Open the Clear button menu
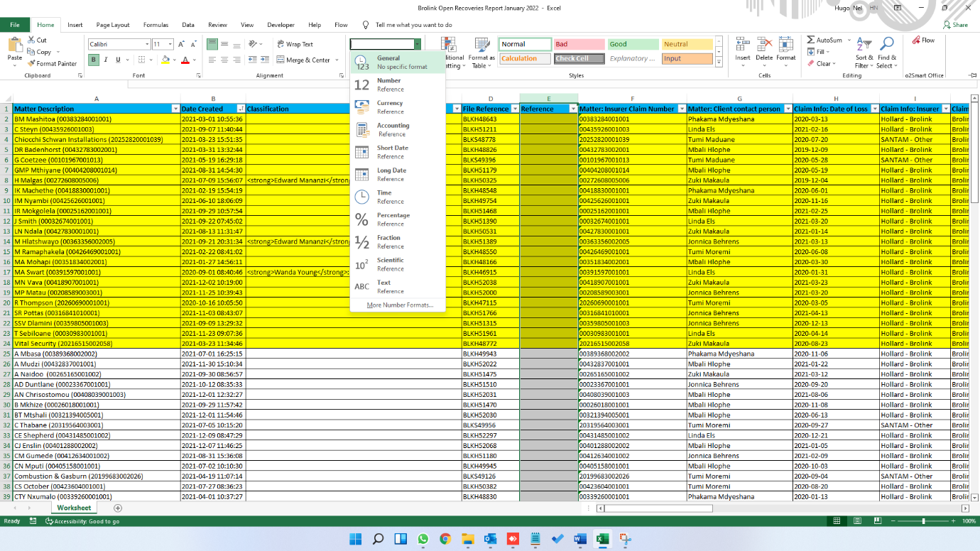 820,63
